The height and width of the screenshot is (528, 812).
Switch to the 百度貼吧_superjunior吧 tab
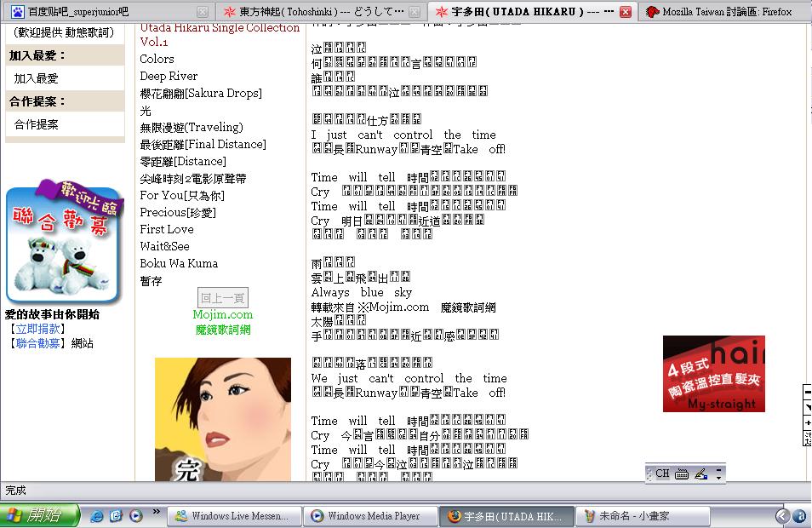[106, 11]
